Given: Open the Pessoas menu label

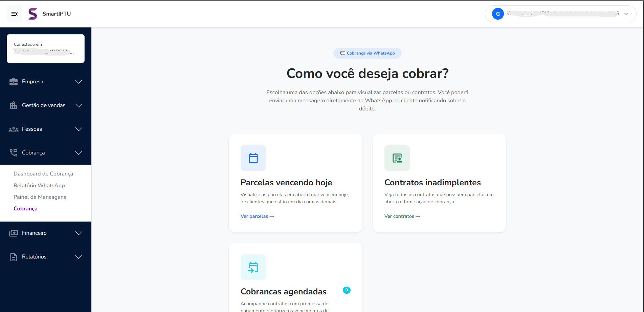Looking at the screenshot, I should 32,129.
